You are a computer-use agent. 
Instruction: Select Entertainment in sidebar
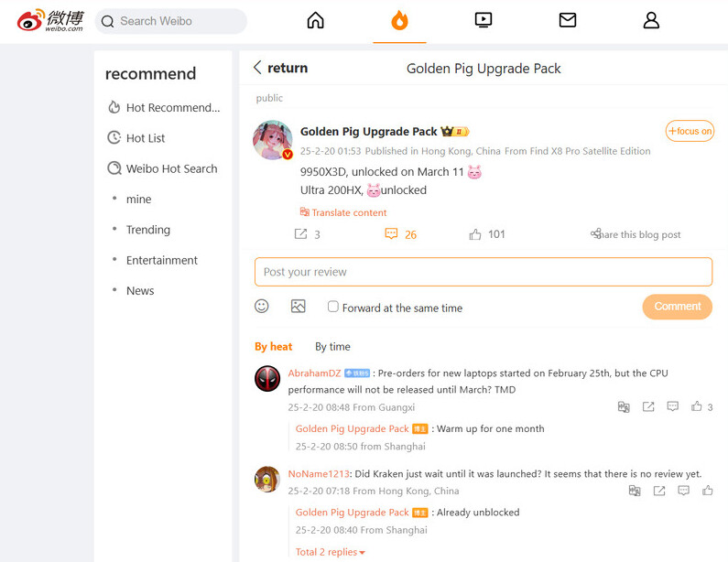(x=161, y=260)
